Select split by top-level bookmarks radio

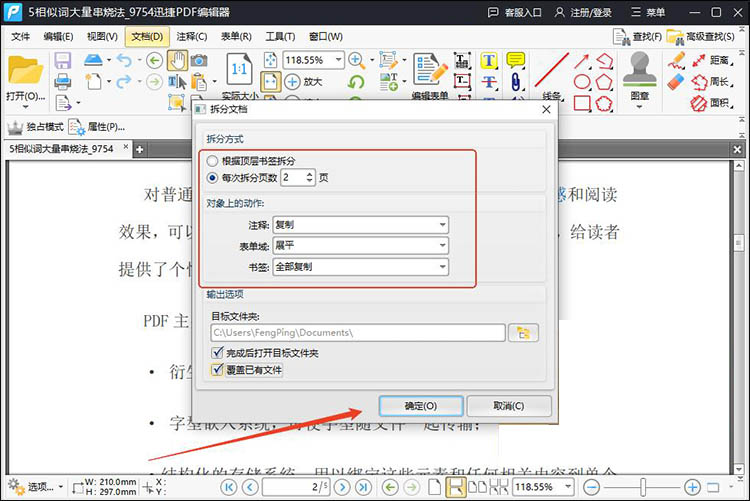(x=212, y=161)
